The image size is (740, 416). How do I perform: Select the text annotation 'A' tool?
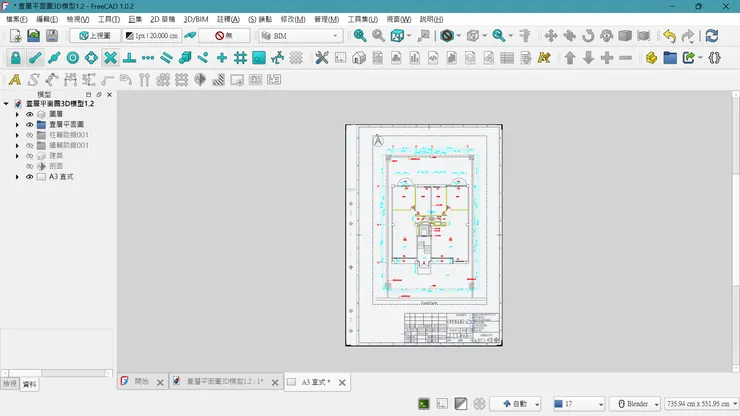tap(14, 79)
